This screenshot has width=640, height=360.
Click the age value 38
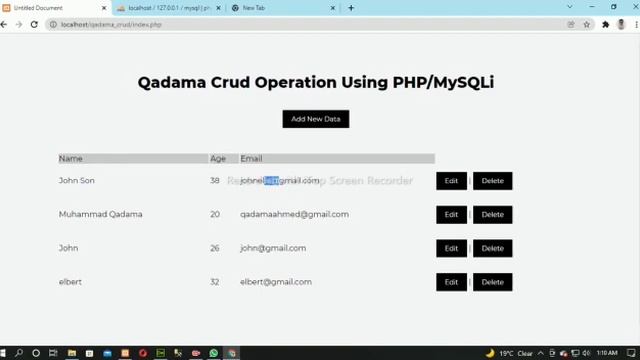pyautogui.click(x=215, y=180)
